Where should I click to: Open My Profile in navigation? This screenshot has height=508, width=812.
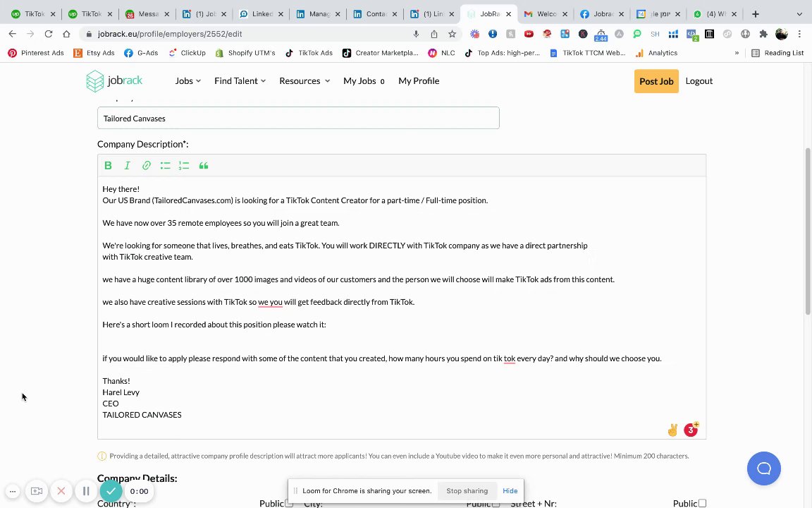(x=419, y=81)
